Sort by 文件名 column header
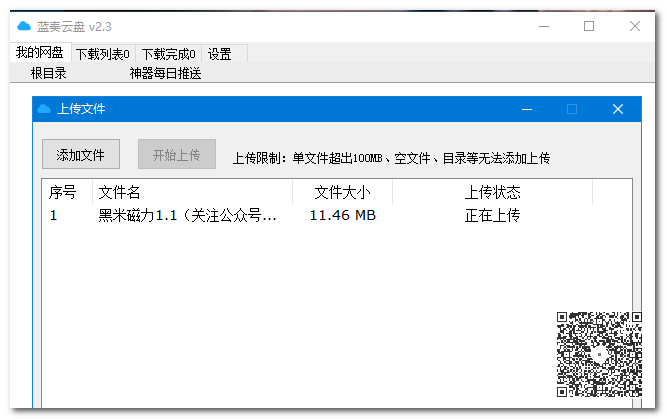The height and width of the screenshot is (419, 666). [192, 193]
